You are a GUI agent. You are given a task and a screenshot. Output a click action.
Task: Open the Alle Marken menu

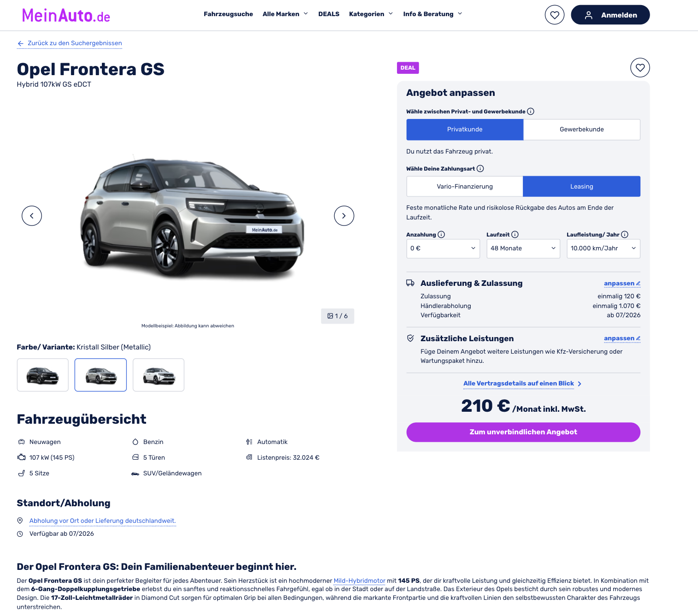285,14
